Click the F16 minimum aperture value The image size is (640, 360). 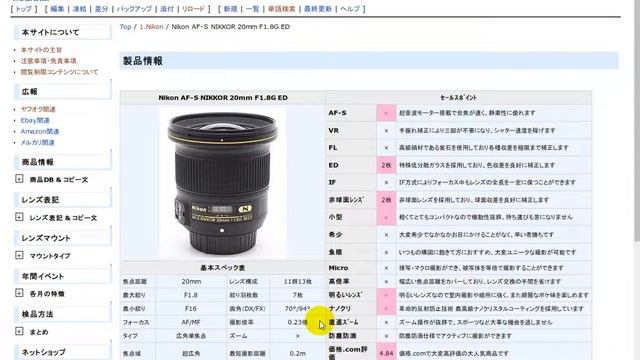pos(191,309)
